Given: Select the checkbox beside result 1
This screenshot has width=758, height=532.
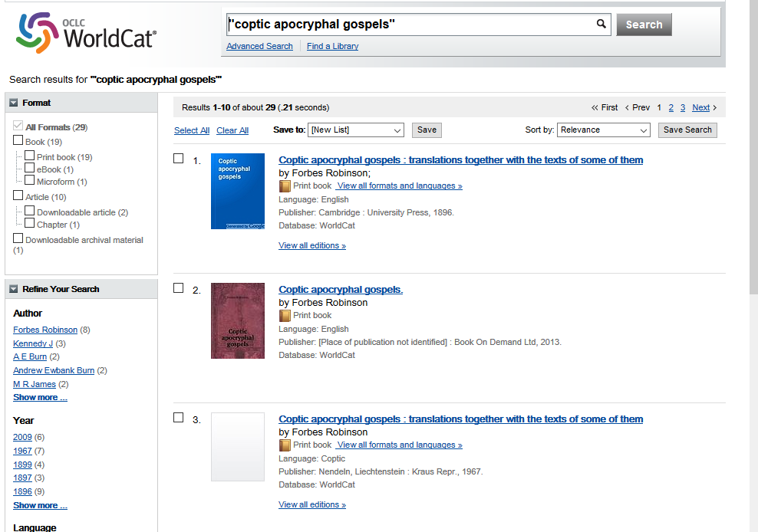Looking at the screenshot, I should pos(178,158).
